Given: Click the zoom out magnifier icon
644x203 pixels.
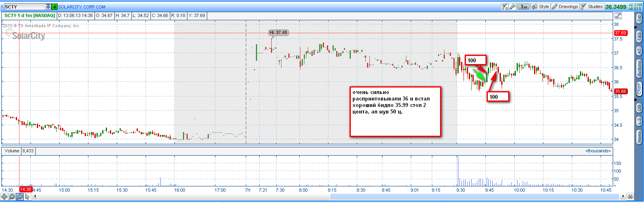Looking at the screenshot, I should [x=19, y=197].
